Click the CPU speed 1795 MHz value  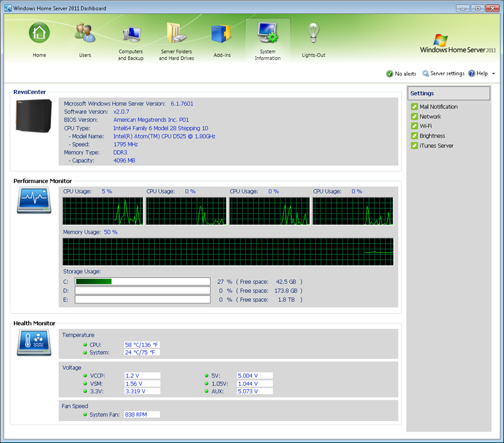click(x=125, y=144)
